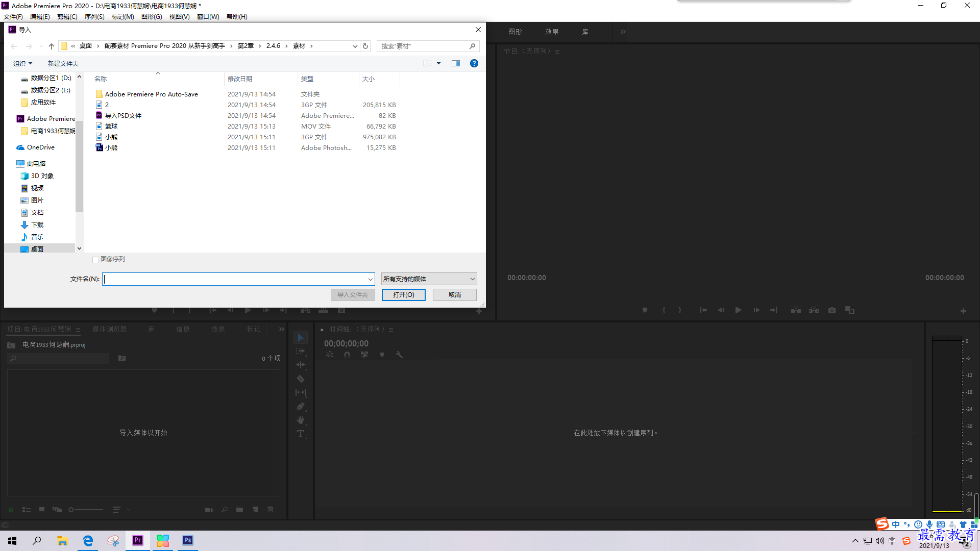Select the Track Select Forward tool
The width and height of the screenshot is (980, 551).
301,351
